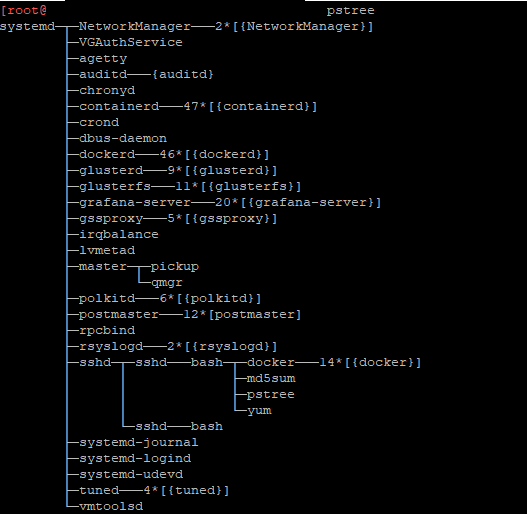This screenshot has width=527, height=514.
Task: Select the grafana-server process entry
Action: (135, 202)
